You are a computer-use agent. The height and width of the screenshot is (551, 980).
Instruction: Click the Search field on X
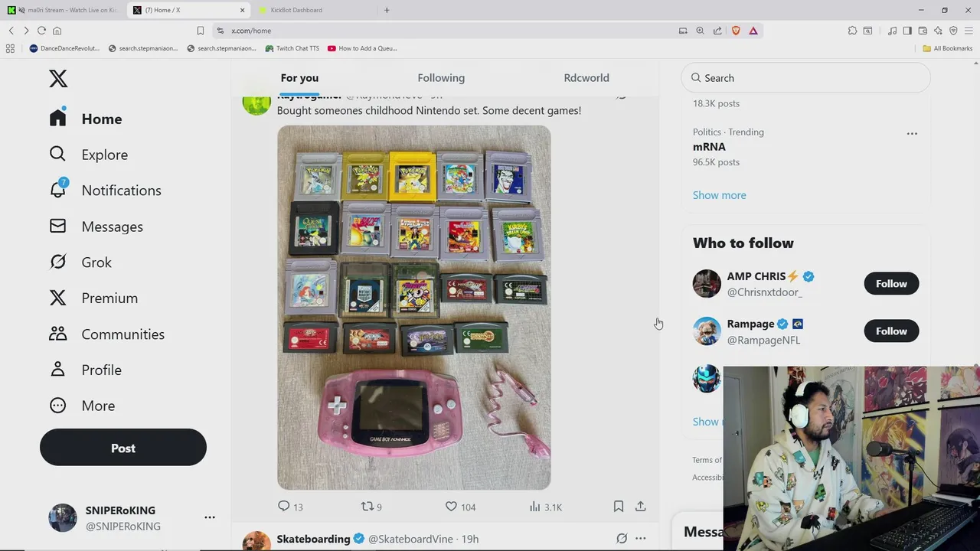pyautogui.click(x=805, y=78)
